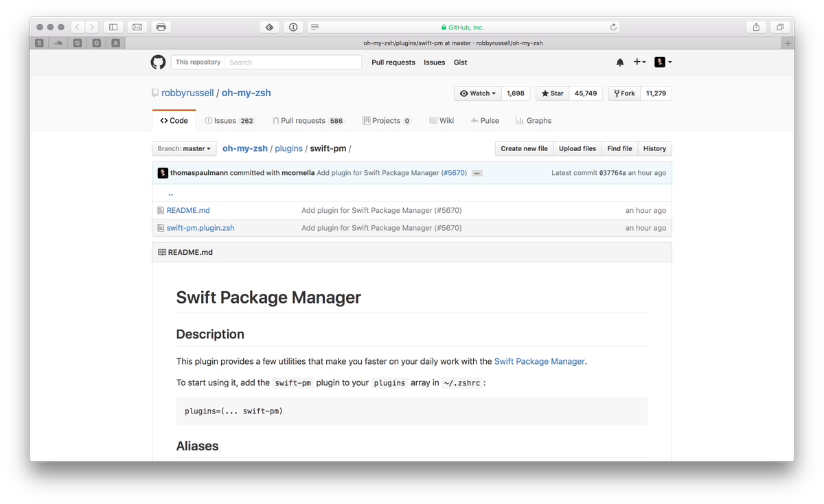This screenshot has width=824, height=504.
Task: Open the notifications bell icon
Action: [620, 62]
